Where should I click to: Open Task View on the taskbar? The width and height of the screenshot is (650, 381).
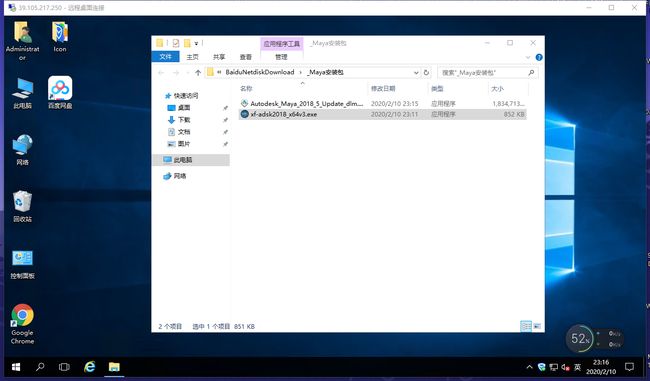64,367
